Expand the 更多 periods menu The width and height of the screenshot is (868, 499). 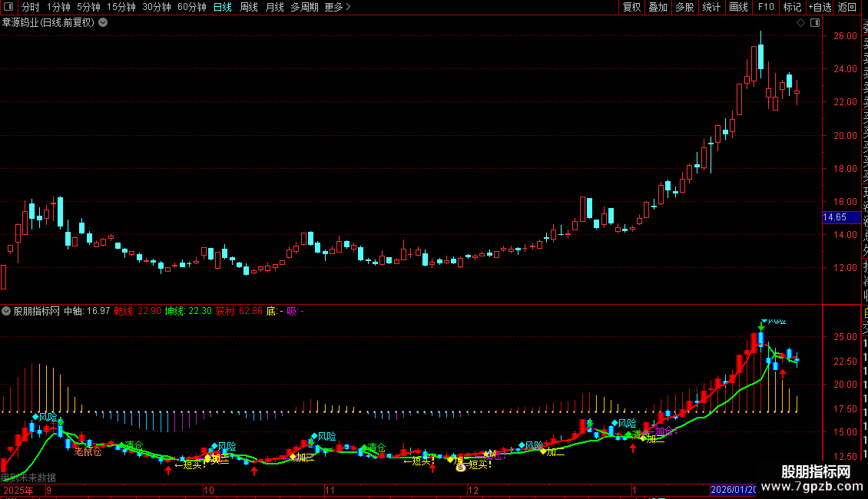point(338,7)
